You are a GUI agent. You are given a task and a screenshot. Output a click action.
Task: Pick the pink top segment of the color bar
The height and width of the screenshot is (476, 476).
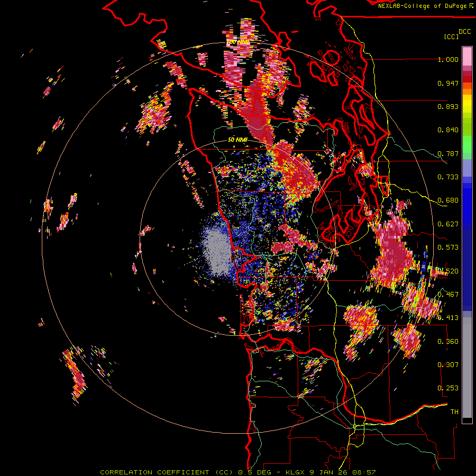pyautogui.click(x=467, y=55)
